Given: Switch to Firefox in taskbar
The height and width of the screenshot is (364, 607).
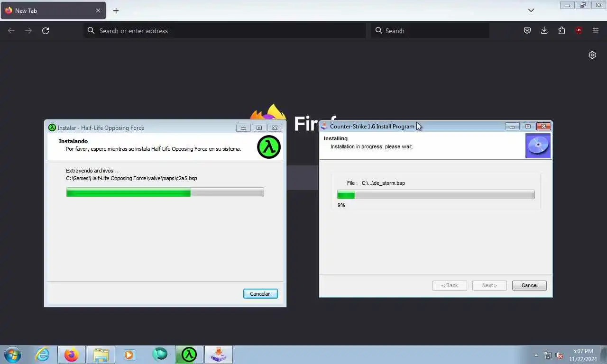Looking at the screenshot, I should pos(72,355).
